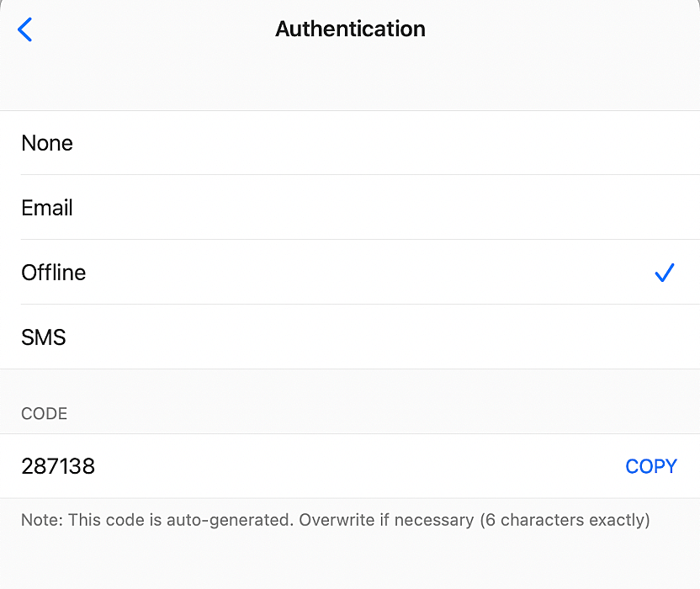Tap the "SMS" label text

point(44,337)
